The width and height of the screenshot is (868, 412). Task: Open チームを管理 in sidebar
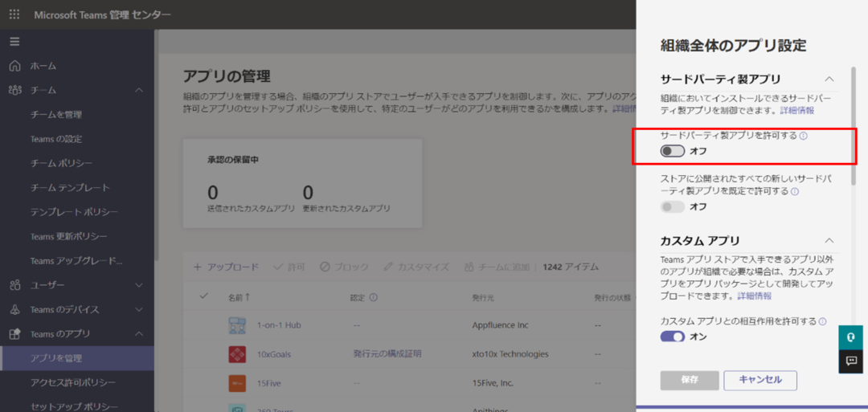[x=56, y=115]
